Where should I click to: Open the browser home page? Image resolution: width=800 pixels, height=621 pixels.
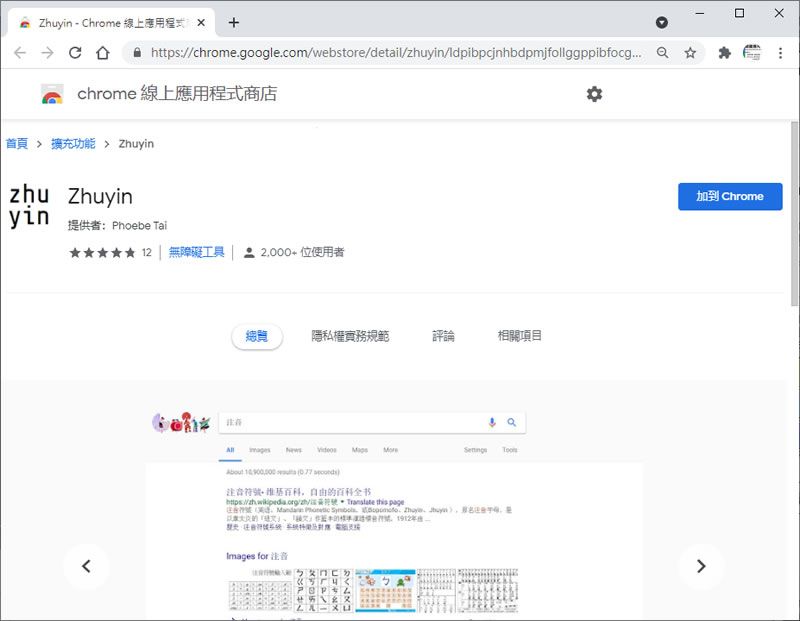[x=103, y=53]
